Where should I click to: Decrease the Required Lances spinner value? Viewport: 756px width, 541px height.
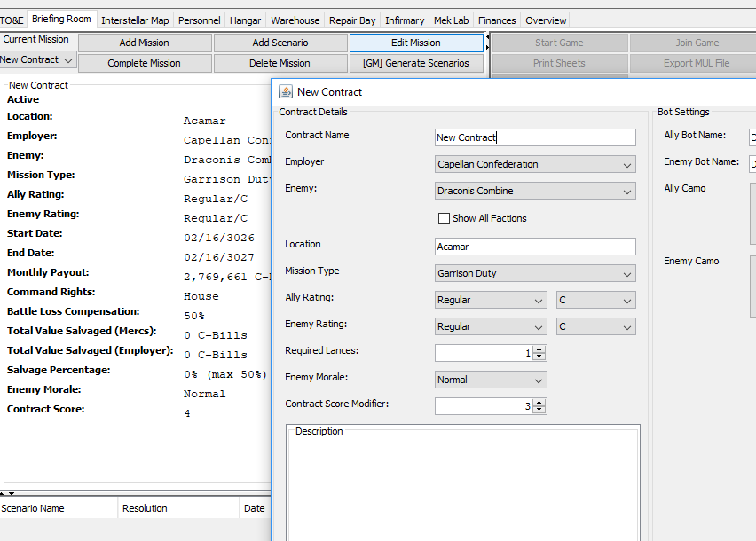coord(539,357)
